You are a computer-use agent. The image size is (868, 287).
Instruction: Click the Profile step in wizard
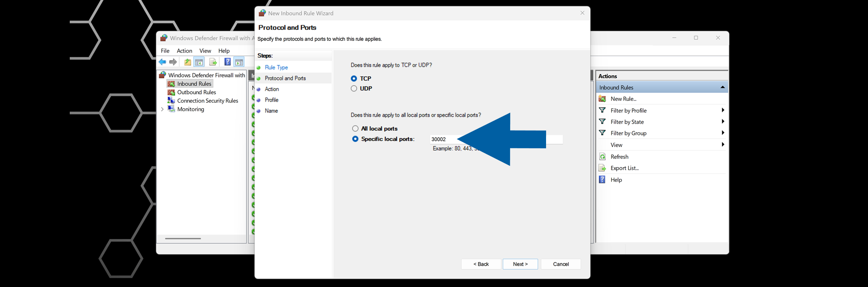(x=271, y=100)
